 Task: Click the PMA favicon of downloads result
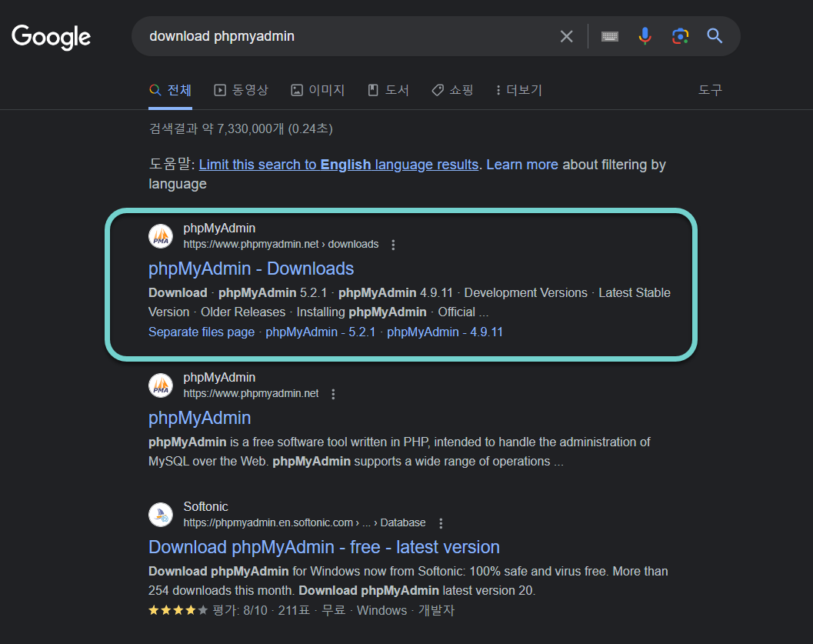click(161, 236)
